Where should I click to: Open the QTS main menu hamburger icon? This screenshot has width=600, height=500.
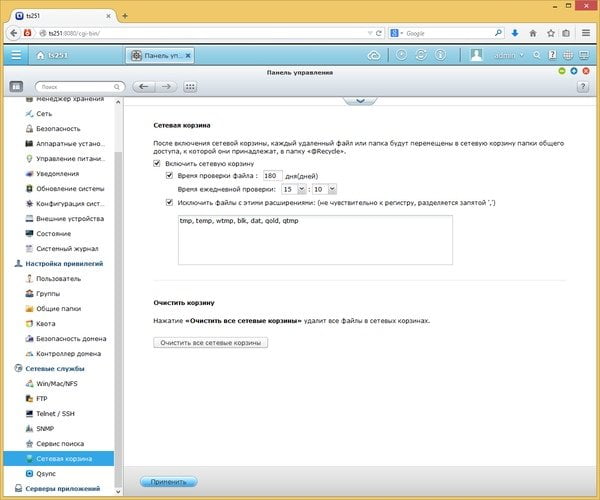pos(16,55)
